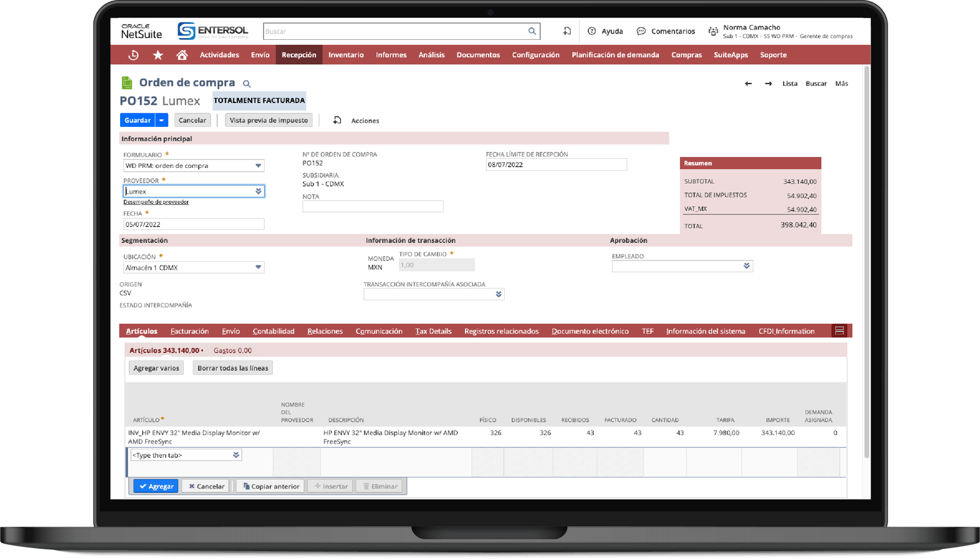980x559 pixels.
Task: Open the Acciones menu icon
Action: pyautogui.click(x=337, y=121)
